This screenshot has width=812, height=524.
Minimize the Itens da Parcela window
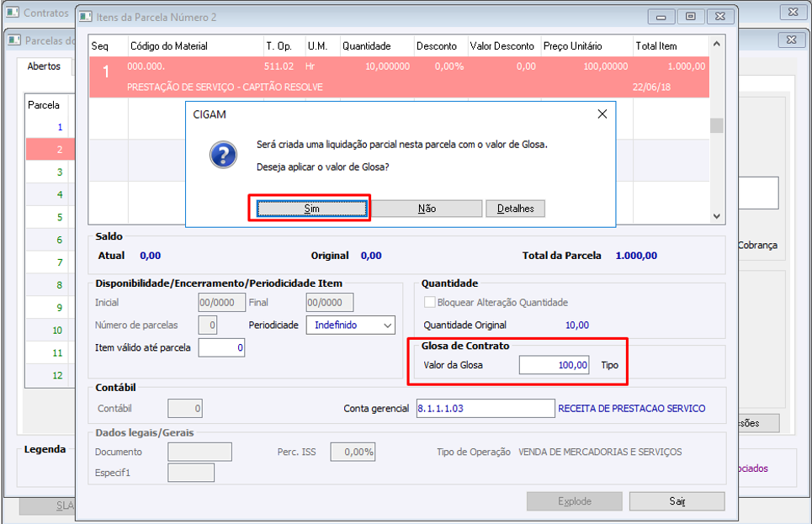[661, 17]
